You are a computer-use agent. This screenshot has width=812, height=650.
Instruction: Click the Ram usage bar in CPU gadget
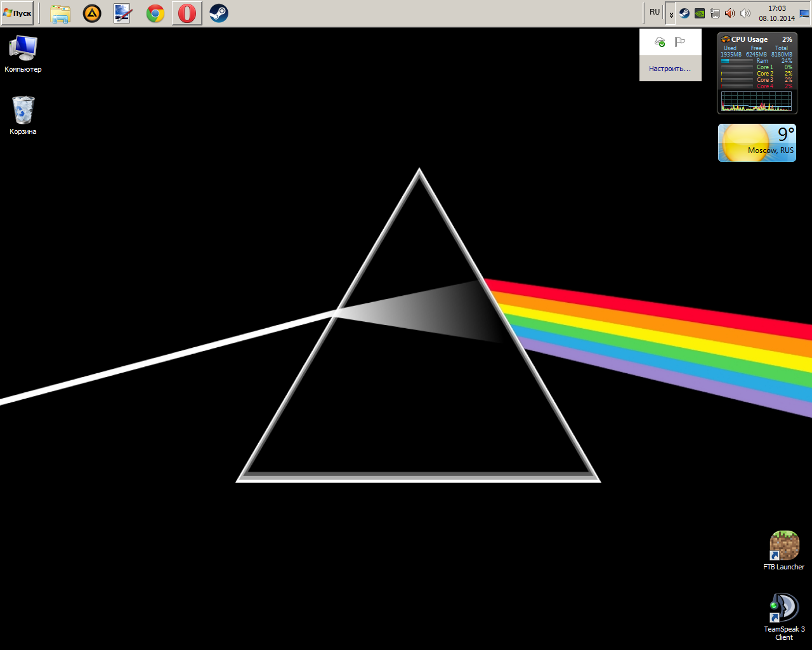(737, 61)
